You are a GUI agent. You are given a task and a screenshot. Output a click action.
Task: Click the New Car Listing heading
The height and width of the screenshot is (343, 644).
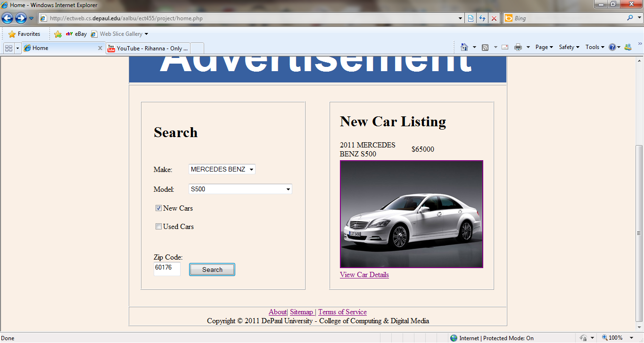coord(393,122)
